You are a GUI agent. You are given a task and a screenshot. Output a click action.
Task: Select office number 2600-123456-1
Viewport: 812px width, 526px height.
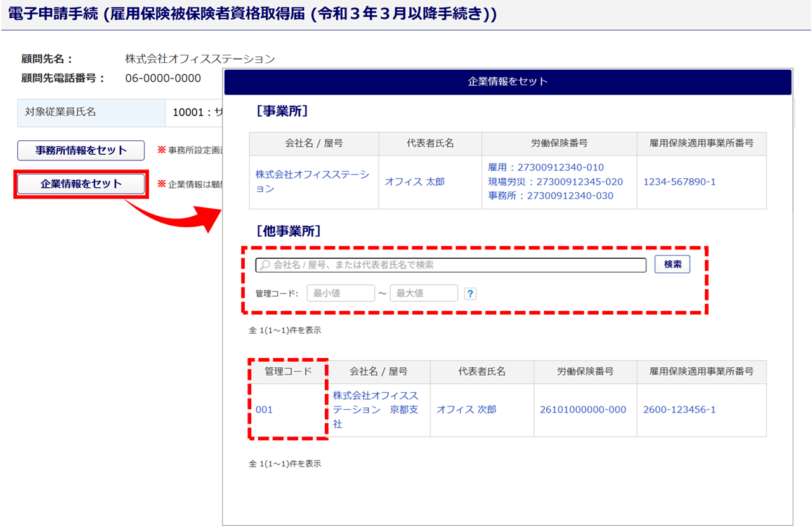tap(679, 409)
